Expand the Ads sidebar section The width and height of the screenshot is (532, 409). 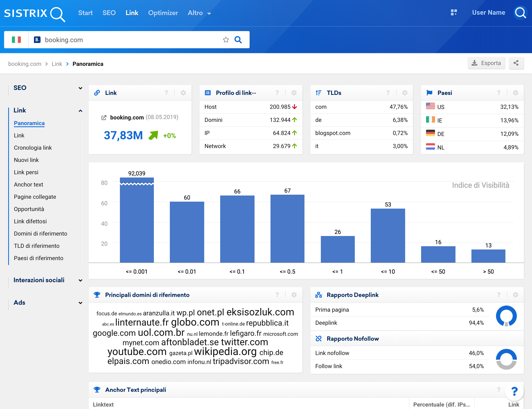[x=80, y=303]
